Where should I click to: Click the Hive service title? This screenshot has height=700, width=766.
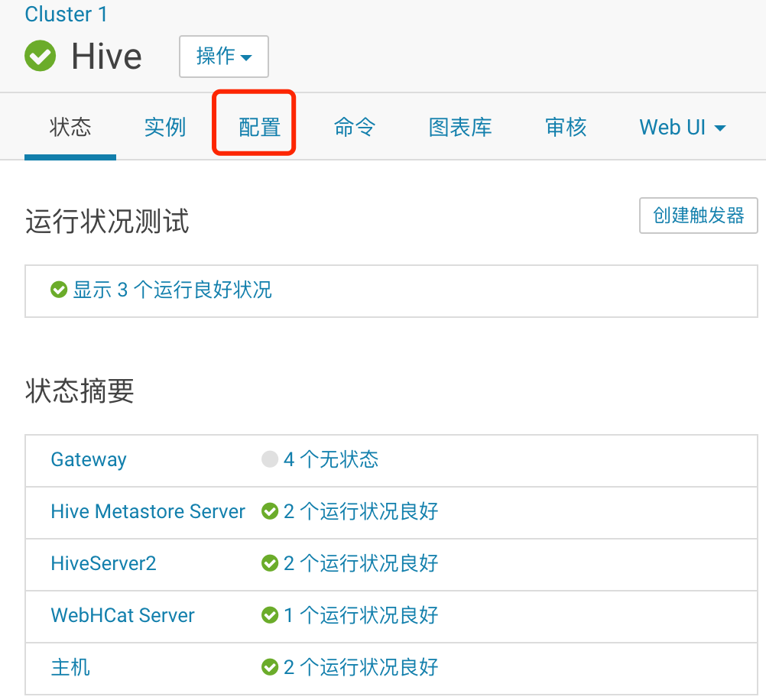tap(106, 57)
